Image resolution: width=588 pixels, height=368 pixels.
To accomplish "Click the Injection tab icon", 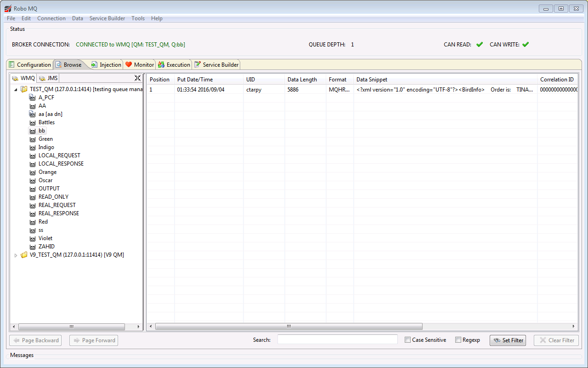I will [95, 65].
